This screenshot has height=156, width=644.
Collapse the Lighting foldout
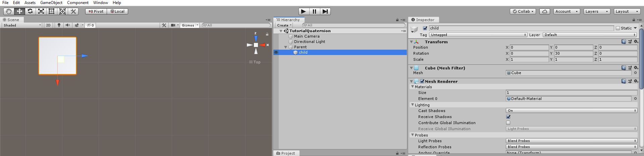click(413, 105)
